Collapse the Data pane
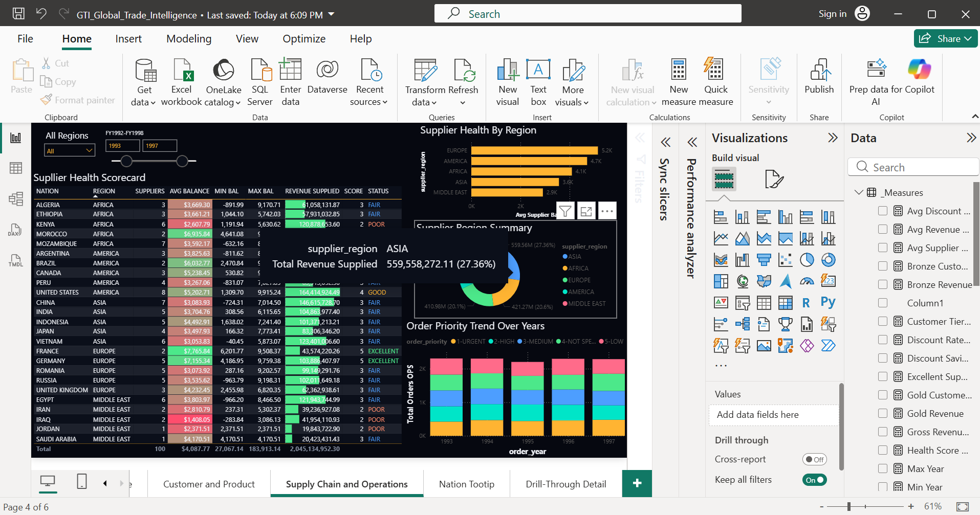The height and width of the screenshot is (515, 980). pos(971,138)
